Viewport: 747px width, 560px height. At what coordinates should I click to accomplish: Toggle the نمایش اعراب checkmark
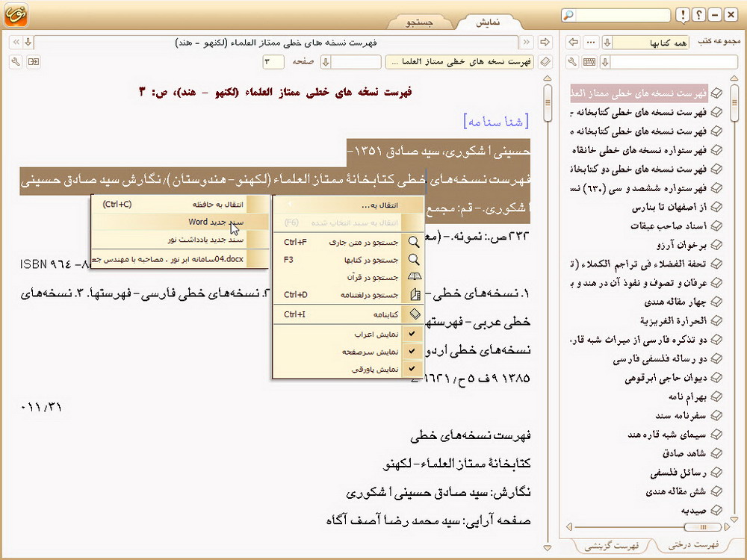[412, 334]
